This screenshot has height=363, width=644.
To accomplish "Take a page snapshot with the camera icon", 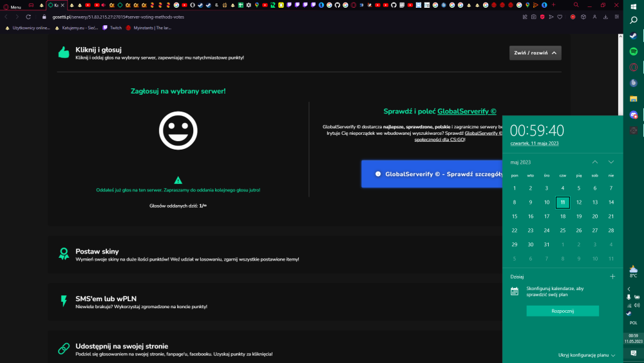I will pos(533,17).
